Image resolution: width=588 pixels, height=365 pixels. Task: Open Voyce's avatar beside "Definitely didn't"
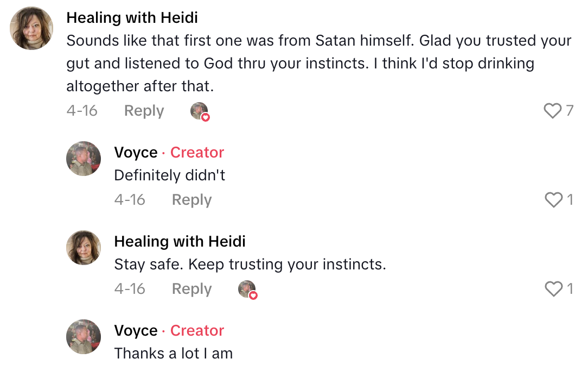[84, 159]
